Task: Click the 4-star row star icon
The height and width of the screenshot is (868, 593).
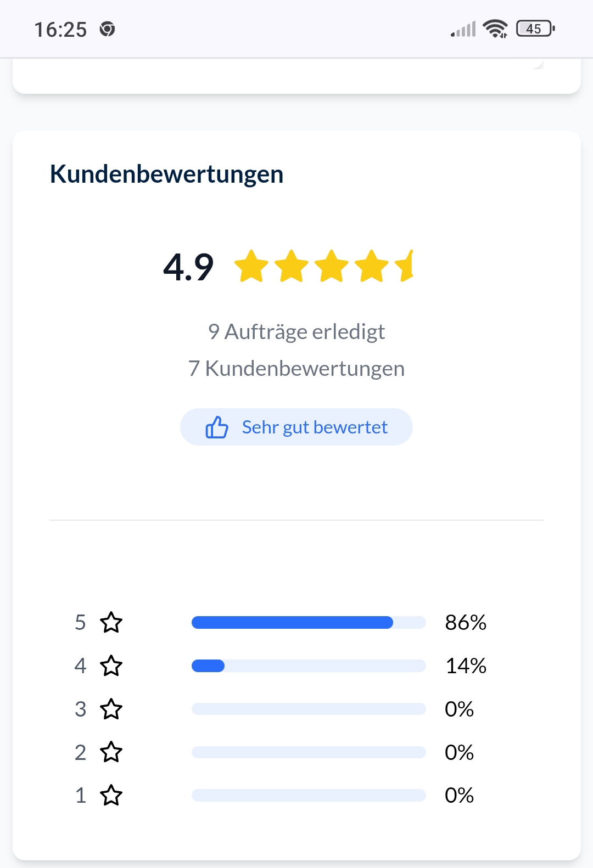Action: [x=111, y=666]
